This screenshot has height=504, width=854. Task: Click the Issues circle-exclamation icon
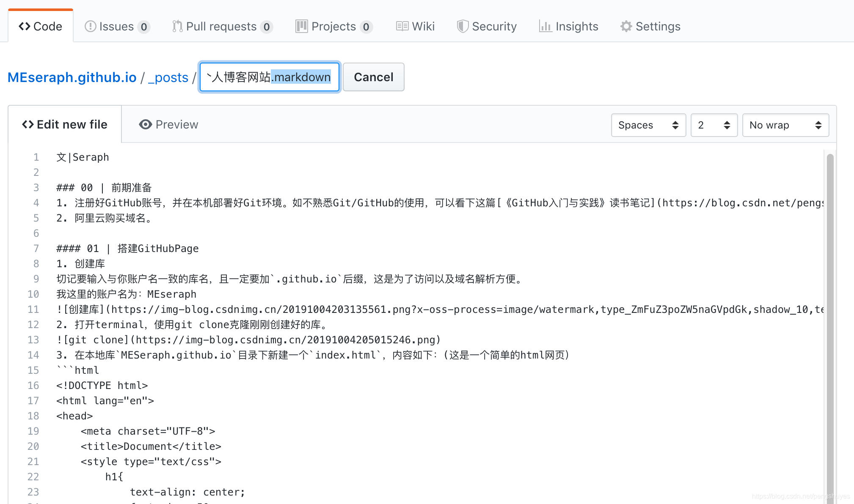90,27
